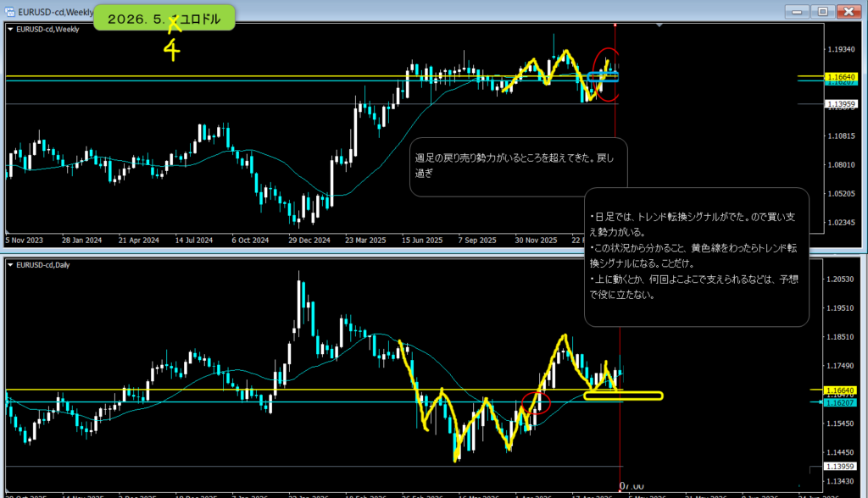Click the '5 Nov 2023' date on Weekly axis
The width and height of the screenshot is (868, 498).
click(x=25, y=241)
